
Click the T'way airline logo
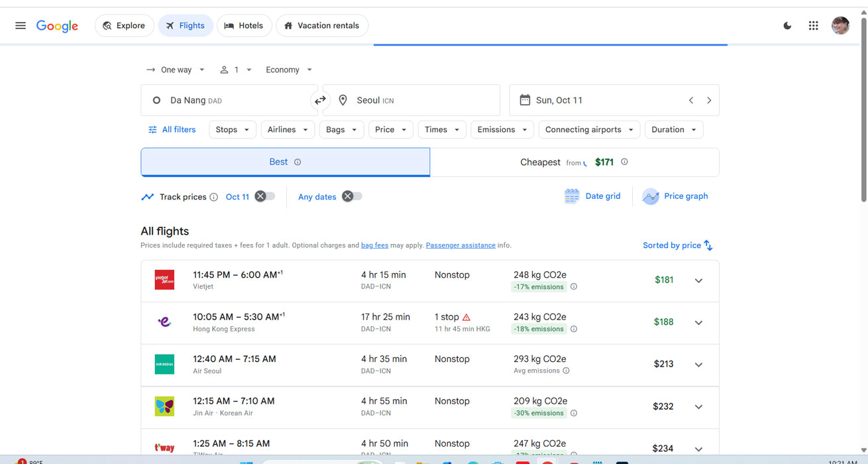pyautogui.click(x=164, y=448)
